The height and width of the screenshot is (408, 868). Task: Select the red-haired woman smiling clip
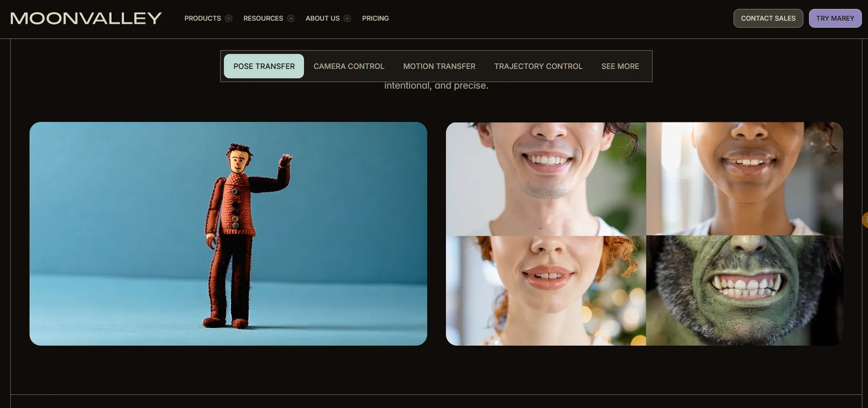point(546,290)
